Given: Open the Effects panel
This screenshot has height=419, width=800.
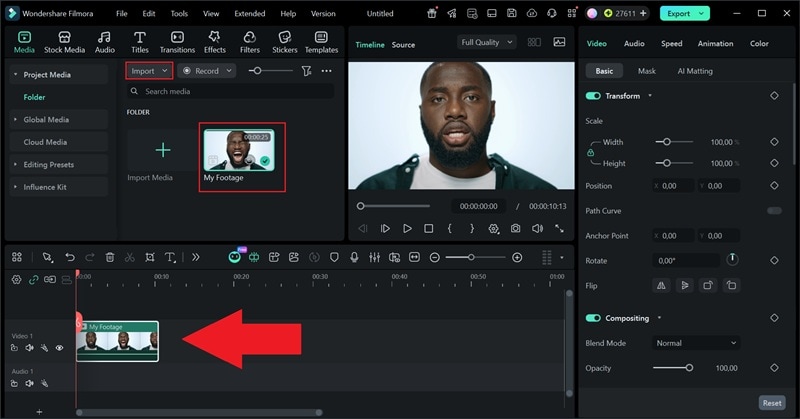Looking at the screenshot, I should click(214, 42).
